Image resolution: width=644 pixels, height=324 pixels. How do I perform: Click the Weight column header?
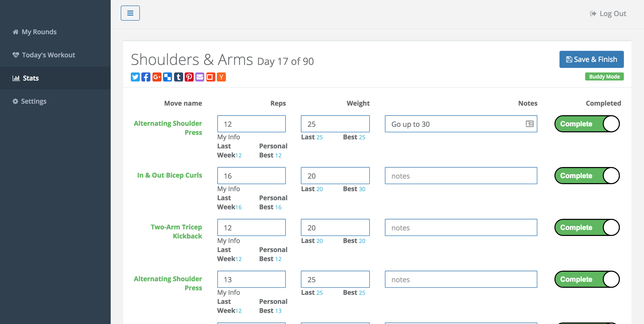click(358, 103)
